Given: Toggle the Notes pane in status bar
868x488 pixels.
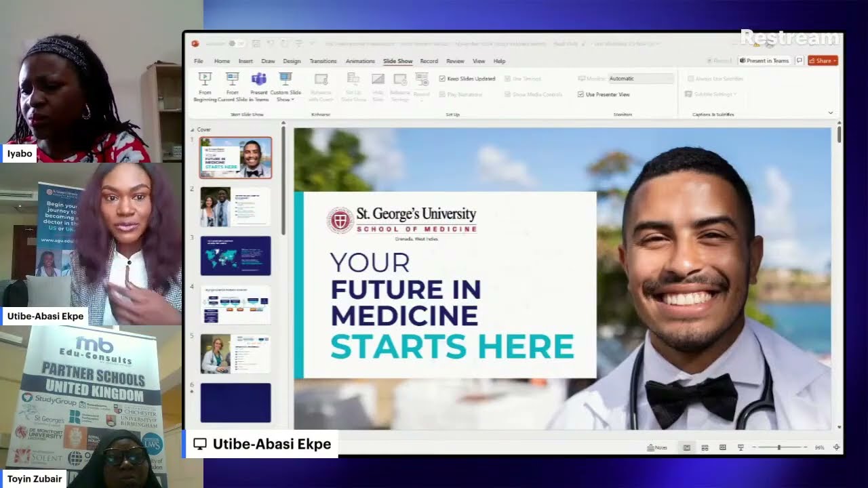Looking at the screenshot, I should pyautogui.click(x=657, y=448).
